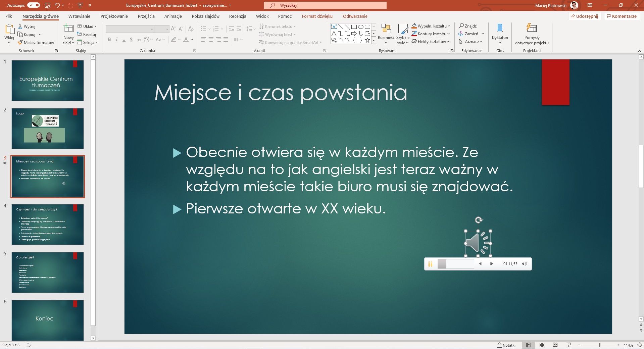The width and height of the screenshot is (644, 349).
Task: Open line spacing options
Action: [x=250, y=29]
